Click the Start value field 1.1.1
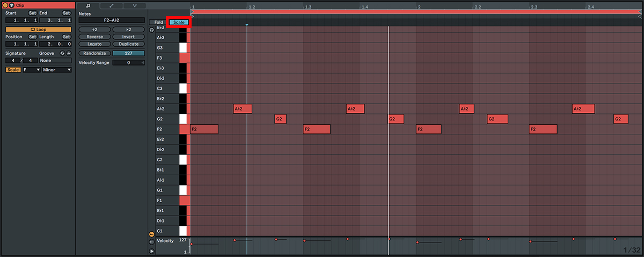 21,20
